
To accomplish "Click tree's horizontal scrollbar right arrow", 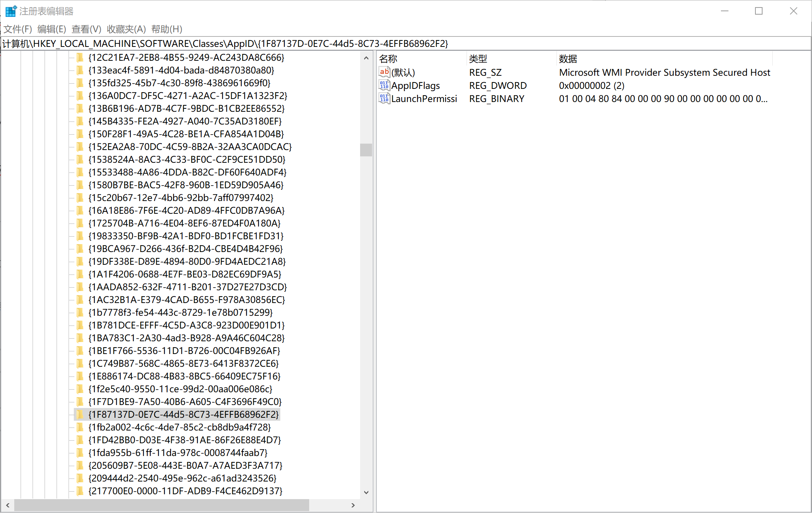I will coord(353,505).
